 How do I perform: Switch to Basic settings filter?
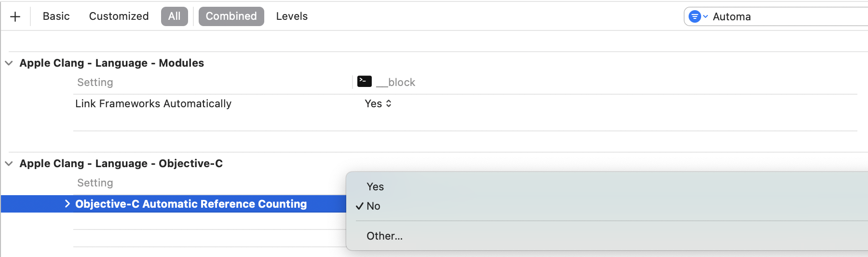56,16
